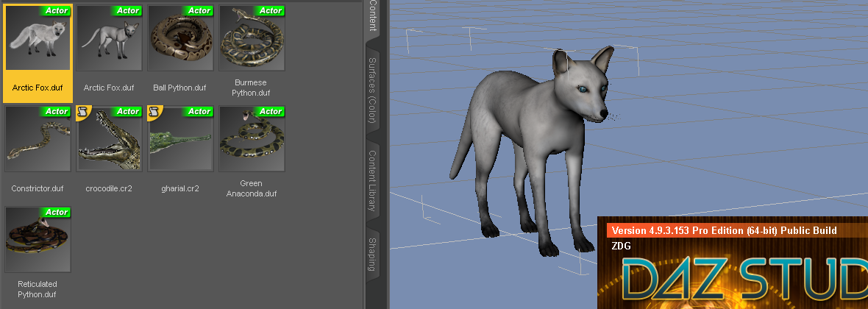Click the Actor badge on Burmese Python

(270, 10)
